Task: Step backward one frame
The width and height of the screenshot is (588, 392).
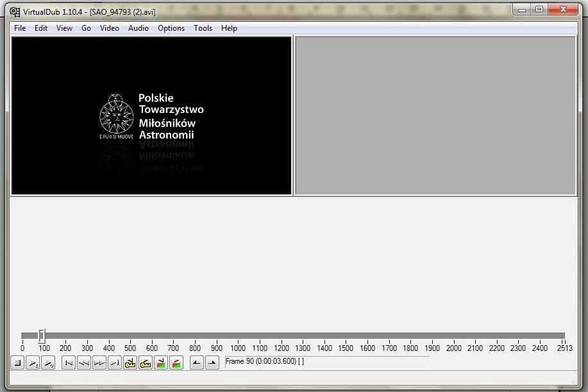Action: click(x=84, y=362)
